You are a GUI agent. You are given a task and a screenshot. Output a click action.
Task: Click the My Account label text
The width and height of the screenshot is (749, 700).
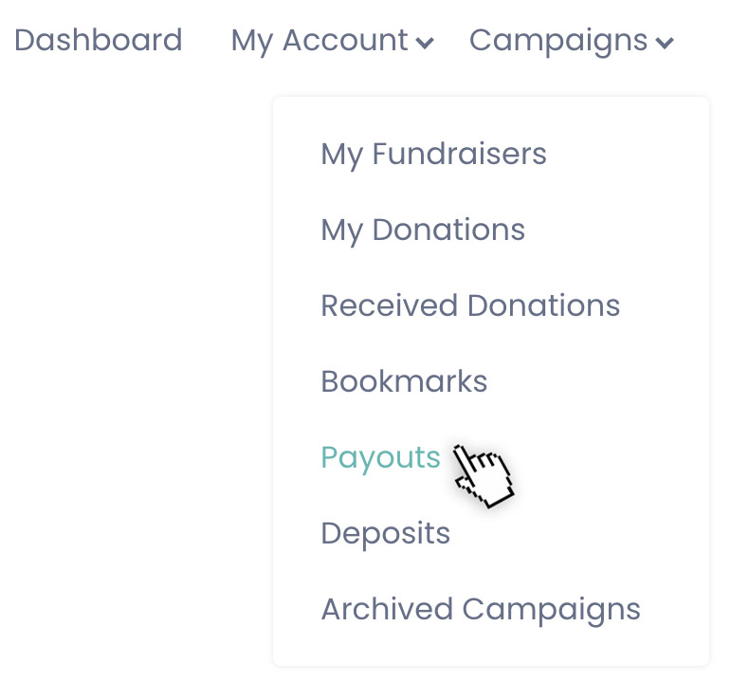(x=320, y=42)
